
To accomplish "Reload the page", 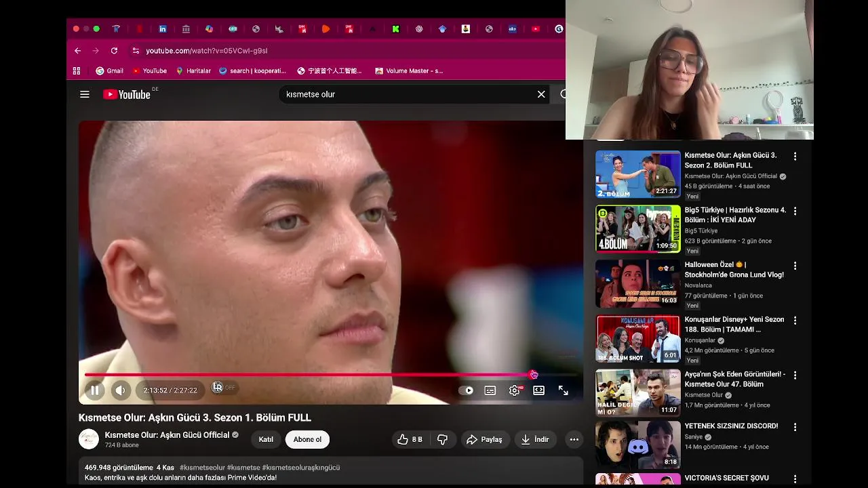I will tap(114, 51).
